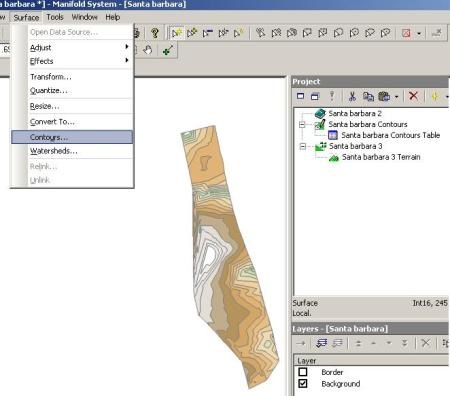450x396 pixels.
Task: Click the red X delete layer icon in Layers pane
Action: (425, 343)
